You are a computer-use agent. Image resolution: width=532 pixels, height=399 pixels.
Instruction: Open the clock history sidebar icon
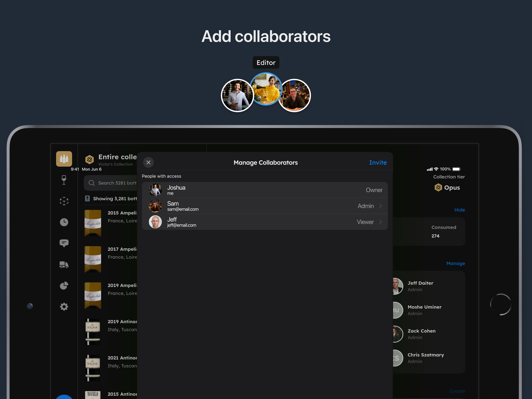[x=64, y=222]
